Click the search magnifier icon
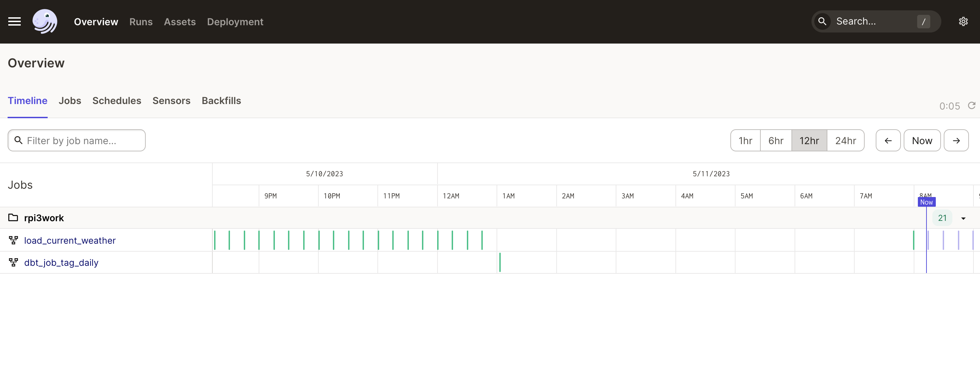980x365 pixels. [x=822, y=21]
